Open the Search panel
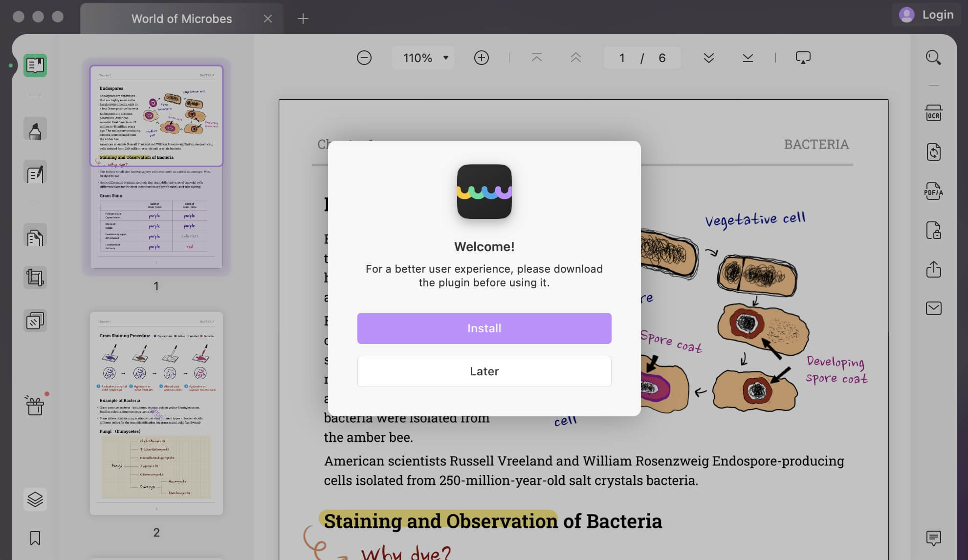Screen dimensions: 968x560 pyautogui.click(x=934, y=58)
